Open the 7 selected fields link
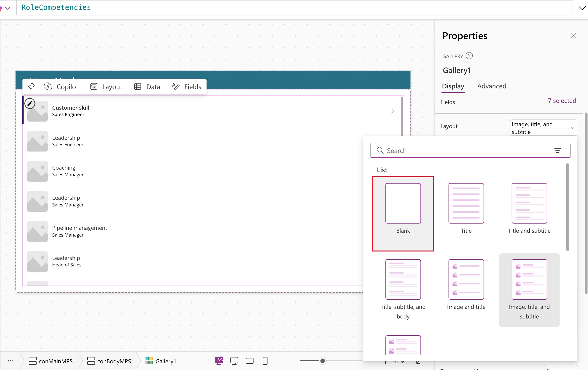 562,100
